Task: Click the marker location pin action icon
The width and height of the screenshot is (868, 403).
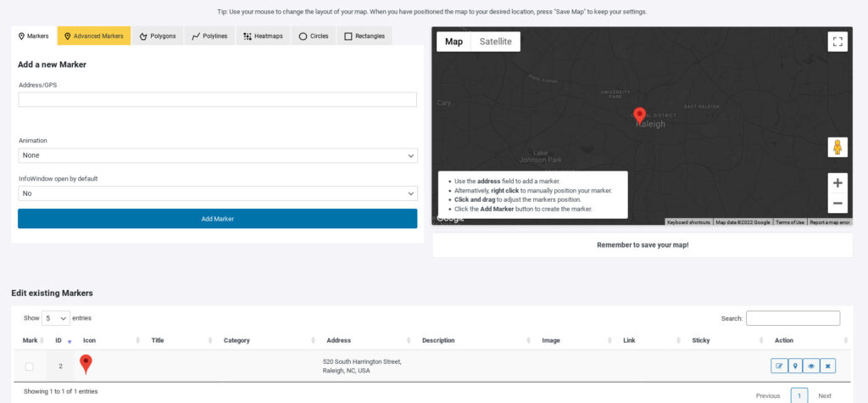Action: pos(795,366)
